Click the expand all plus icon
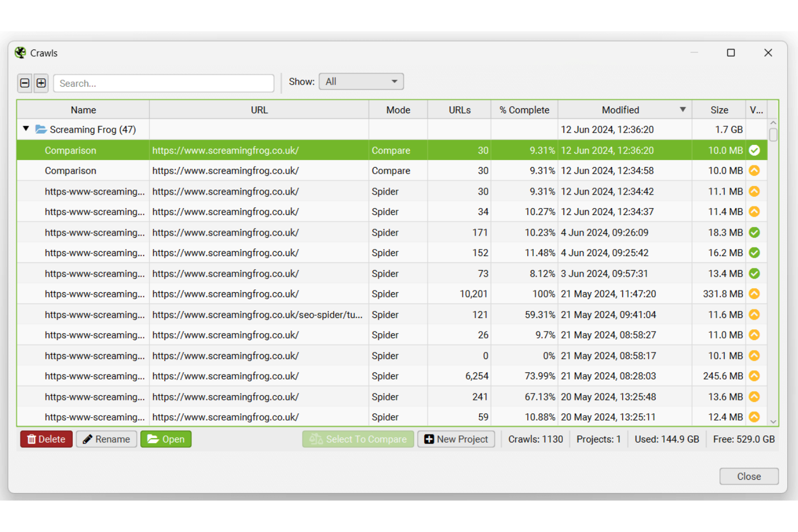The image size is (798, 532). 41,83
